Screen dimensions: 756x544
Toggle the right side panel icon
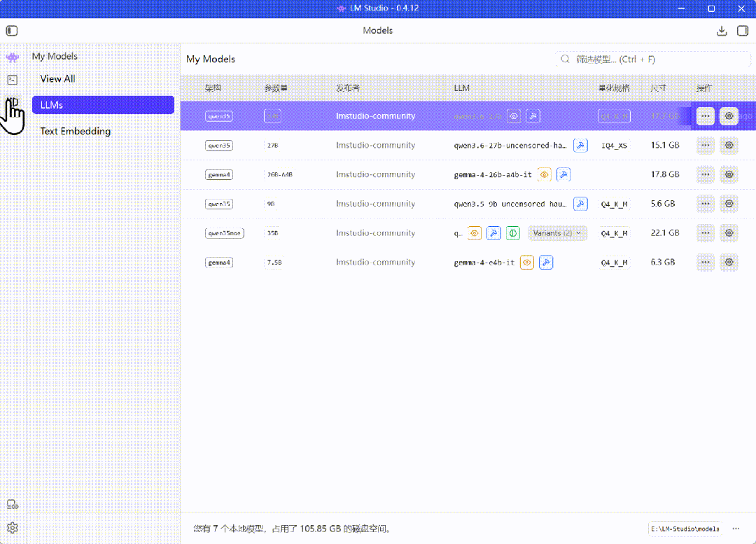tap(743, 31)
